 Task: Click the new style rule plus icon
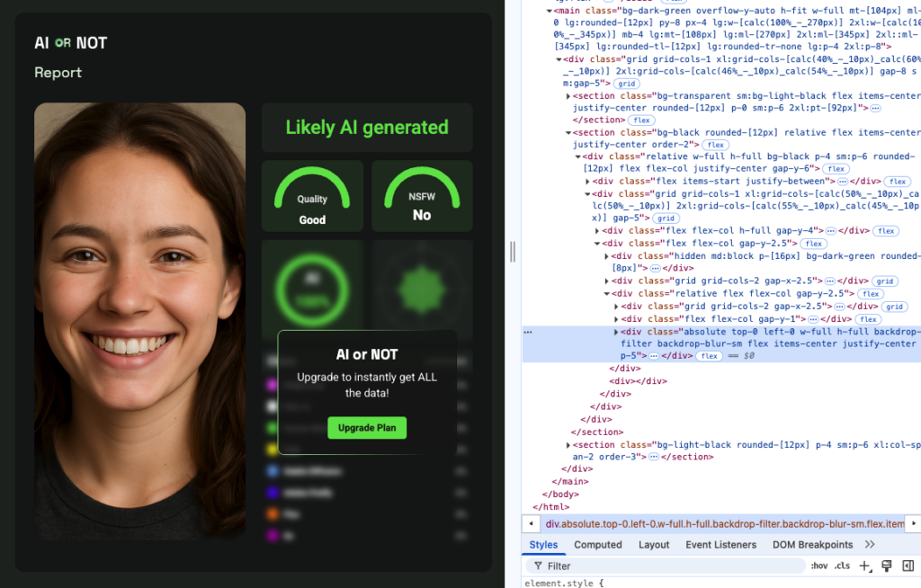[x=864, y=566]
